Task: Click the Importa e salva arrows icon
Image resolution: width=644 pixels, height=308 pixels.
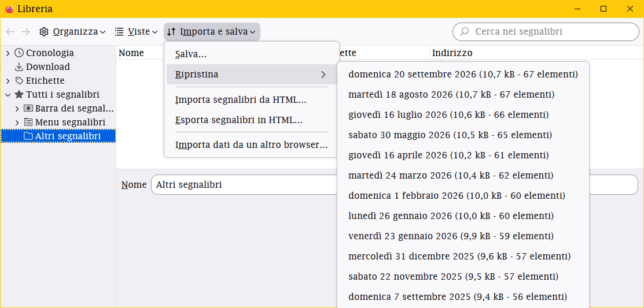Action: tap(172, 32)
